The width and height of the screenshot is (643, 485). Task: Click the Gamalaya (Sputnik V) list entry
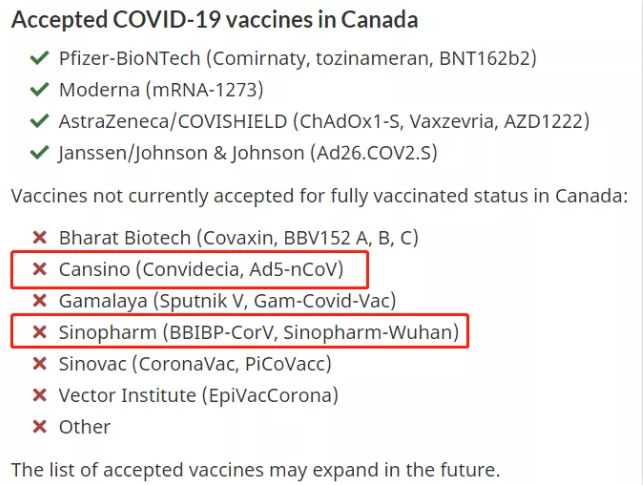coord(228,300)
